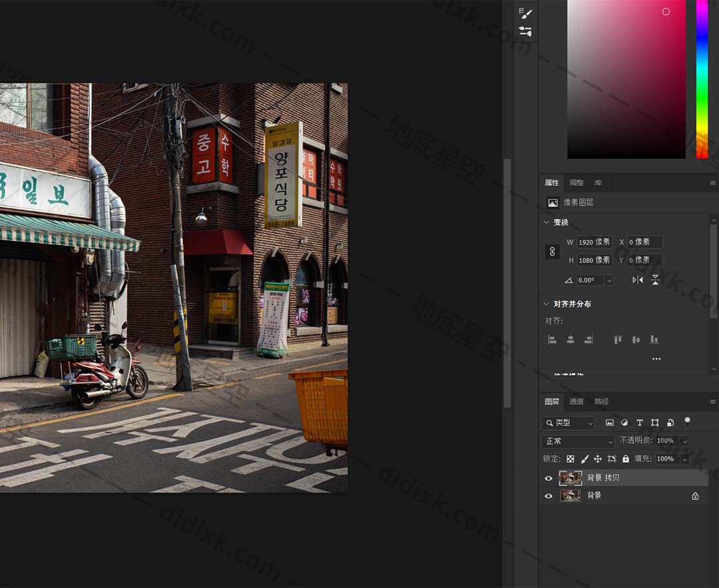Image resolution: width=719 pixels, height=588 pixels.
Task: Collapse the 对齐并分布 section
Action: click(546, 304)
